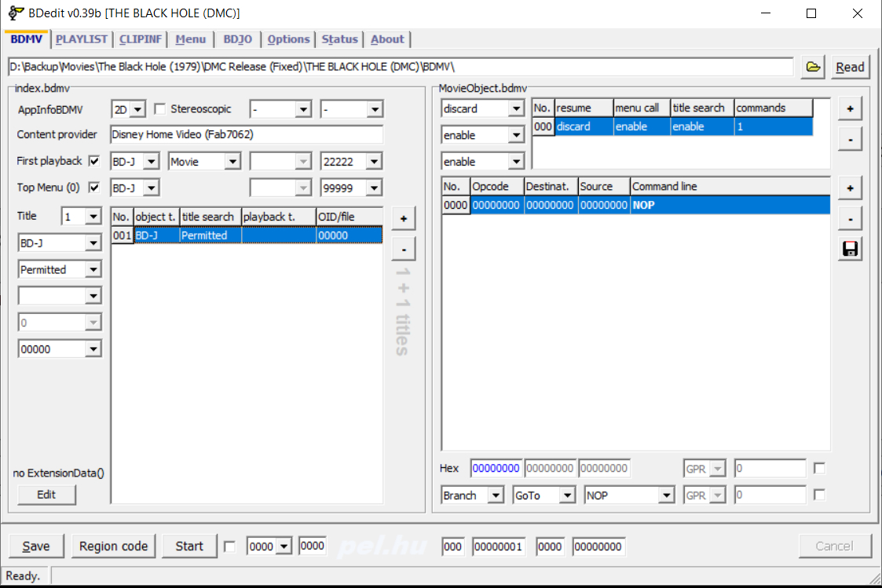The image size is (882, 588).
Task: Open the First playback Movie dropdown
Action: pos(232,162)
